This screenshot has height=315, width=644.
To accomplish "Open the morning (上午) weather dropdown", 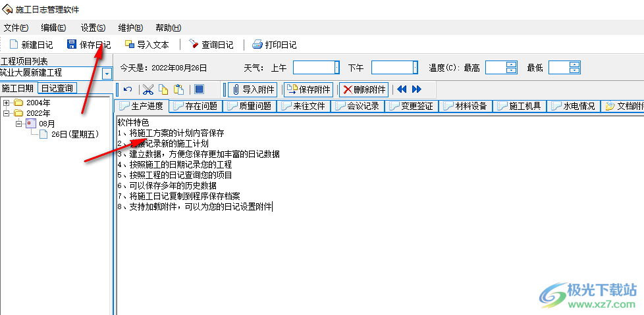I will (x=336, y=67).
